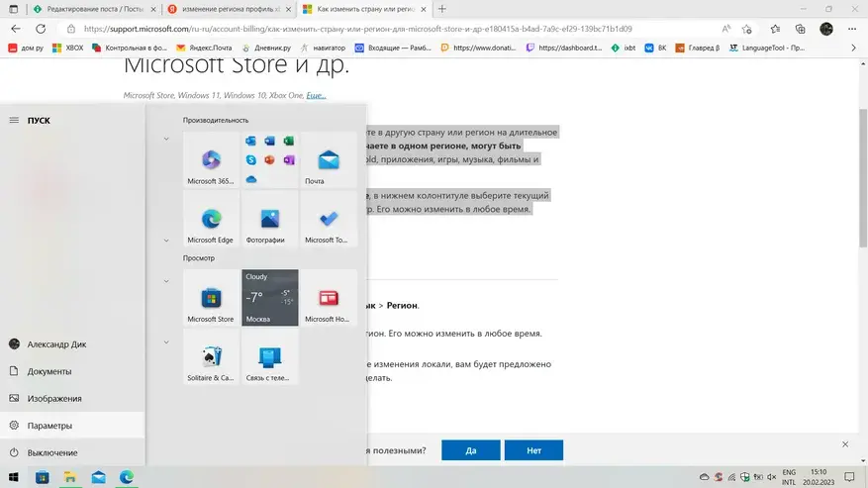Open the ENG INTL language indicator
This screenshot has height=488, width=868.
pyautogui.click(x=789, y=477)
